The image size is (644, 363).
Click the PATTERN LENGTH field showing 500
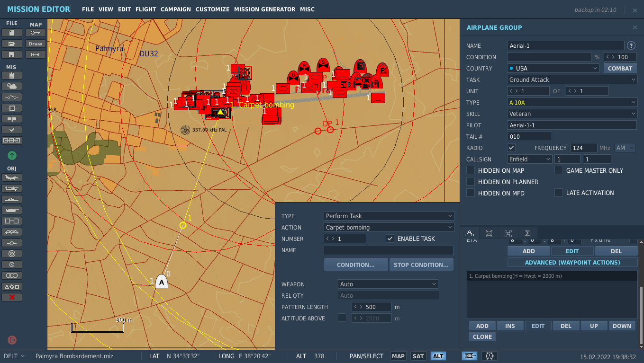click(x=372, y=307)
